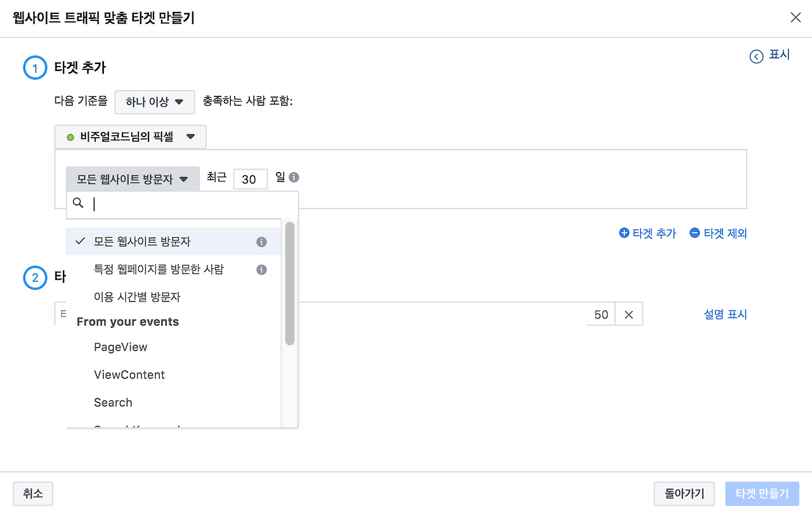Select the "ViewContent" event

129,374
